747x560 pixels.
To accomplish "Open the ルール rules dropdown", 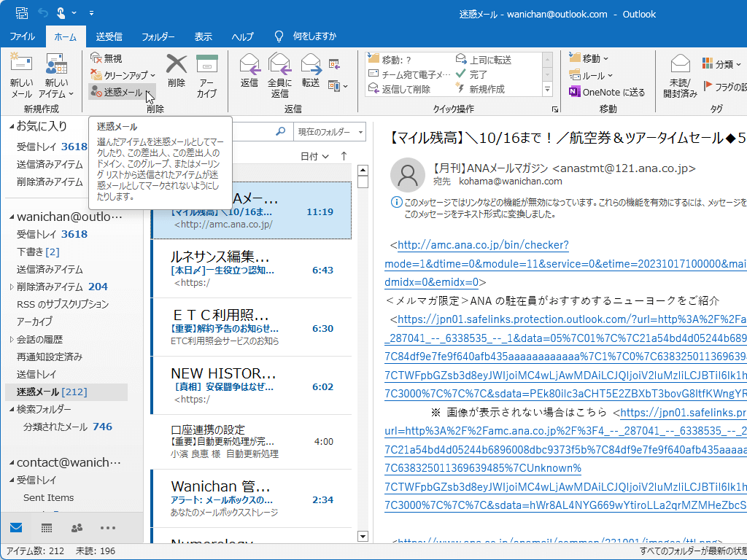I will coord(590,75).
